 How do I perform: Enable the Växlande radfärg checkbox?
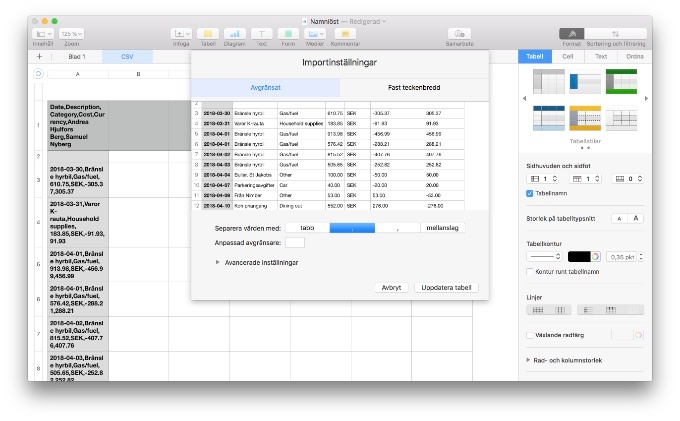tap(530, 333)
